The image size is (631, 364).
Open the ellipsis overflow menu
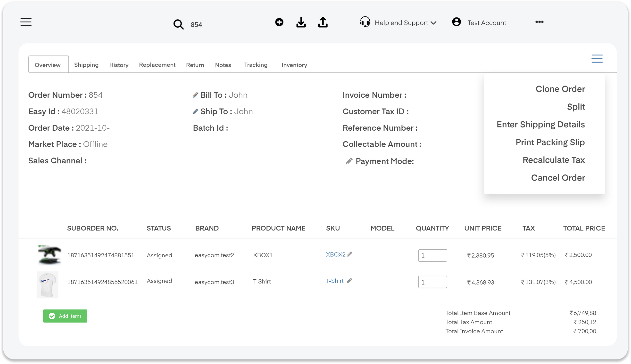click(x=540, y=22)
